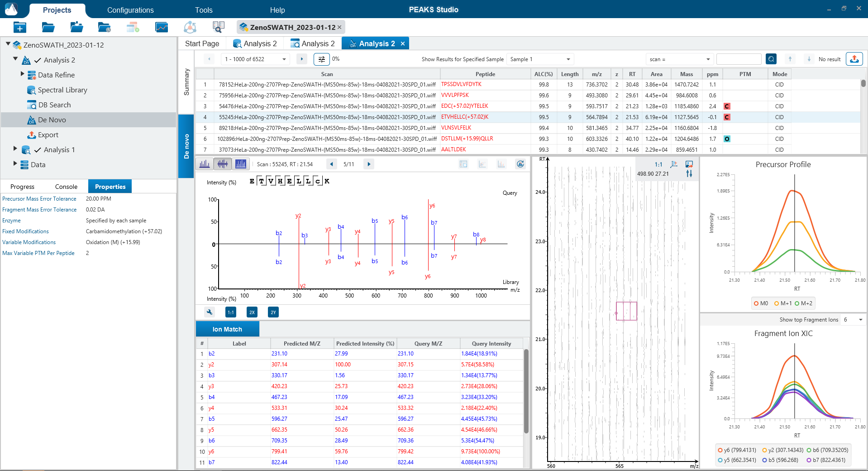Open the spectrum wrench settings
This screenshot has width=868, height=471.
tap(210, 312)
